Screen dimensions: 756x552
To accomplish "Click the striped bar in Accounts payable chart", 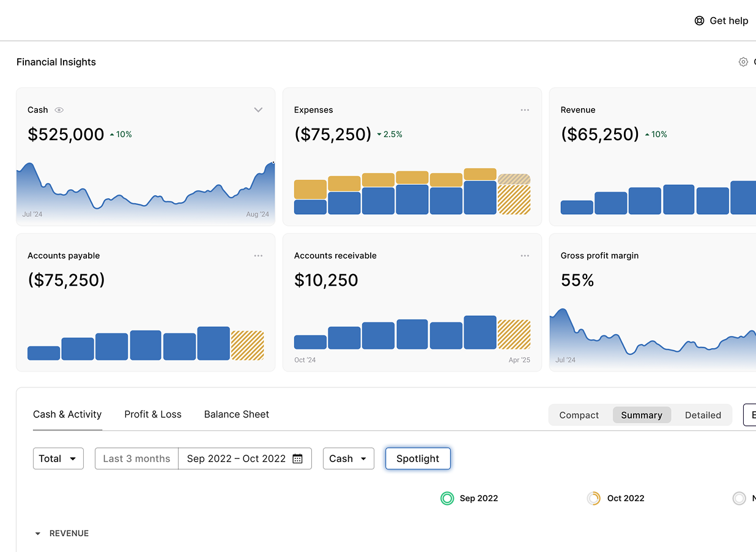I will [248, 345].
